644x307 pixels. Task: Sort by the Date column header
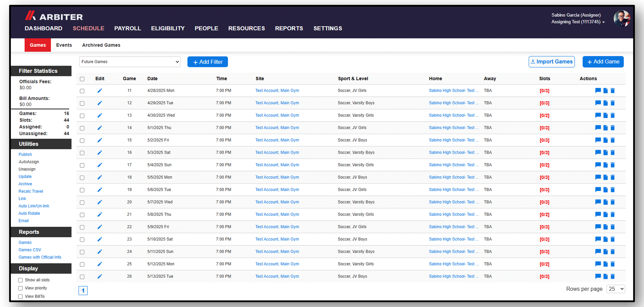tap(152, 79)
